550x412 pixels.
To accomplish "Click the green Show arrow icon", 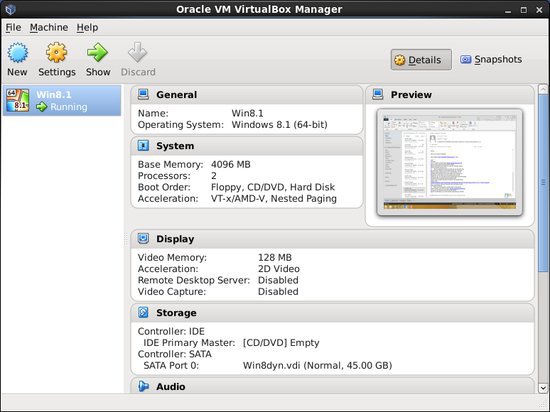I will click(x=98, y=53).
